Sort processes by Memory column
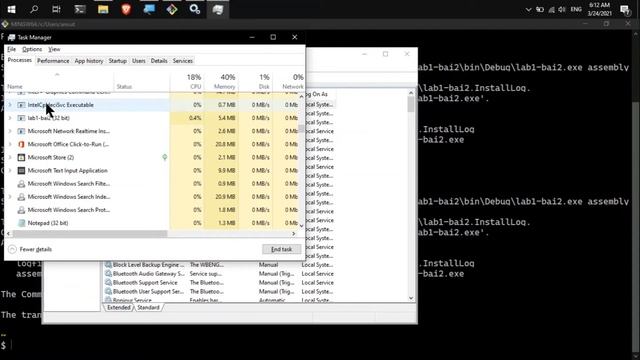 click(220, 81)
